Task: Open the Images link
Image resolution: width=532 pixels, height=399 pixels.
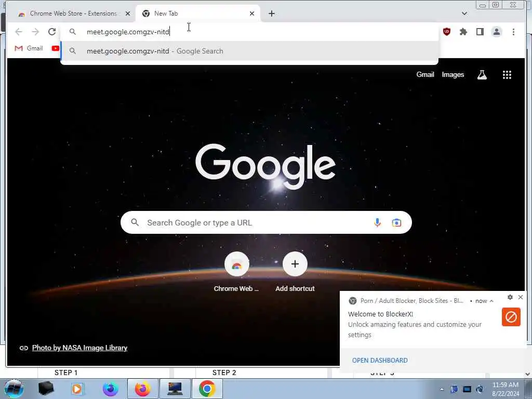Action: point(453,75)
